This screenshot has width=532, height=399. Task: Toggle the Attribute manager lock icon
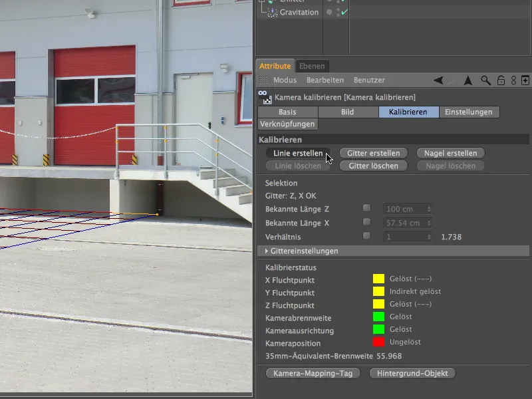click(x=501, y=80)
